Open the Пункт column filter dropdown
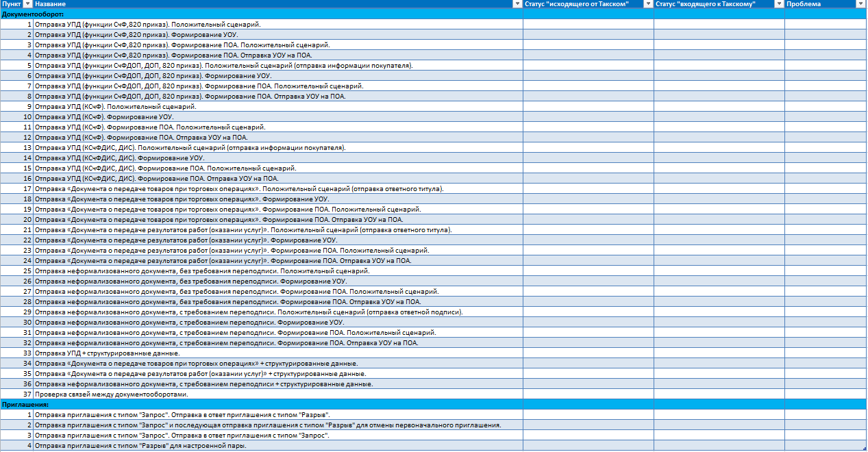Image resolution: width=868 pixels, height=452 pixels. pyautogui.click(x=28, y=4)
